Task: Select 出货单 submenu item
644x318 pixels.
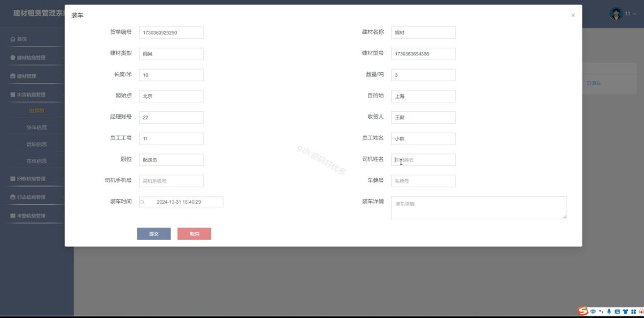Action: [x=37, y=111]
